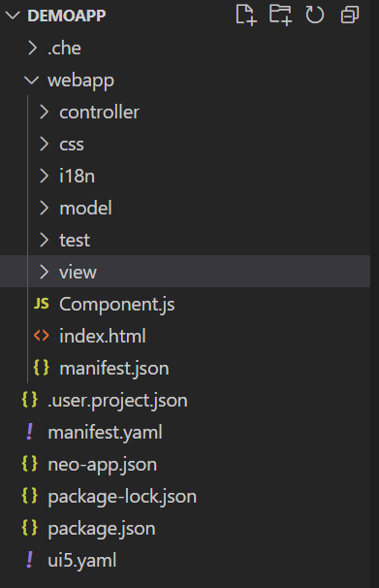Click the New Folder icon
Image resolution: width=379 pixels, height=588 pixels.
(280, 15)
